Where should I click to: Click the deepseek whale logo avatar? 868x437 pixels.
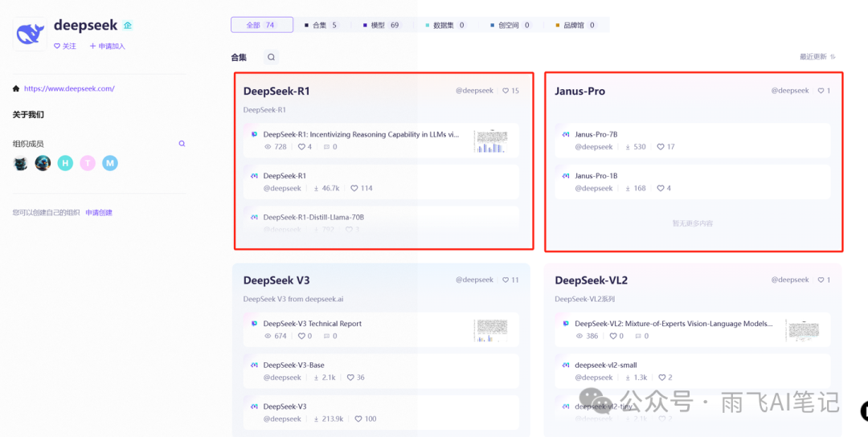pos(30,34)
